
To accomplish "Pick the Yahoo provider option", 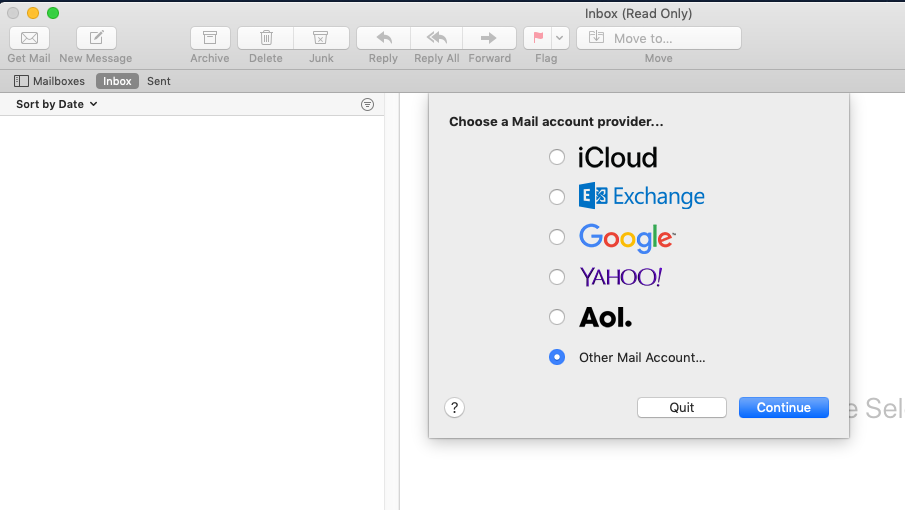I will coord(557,277).
